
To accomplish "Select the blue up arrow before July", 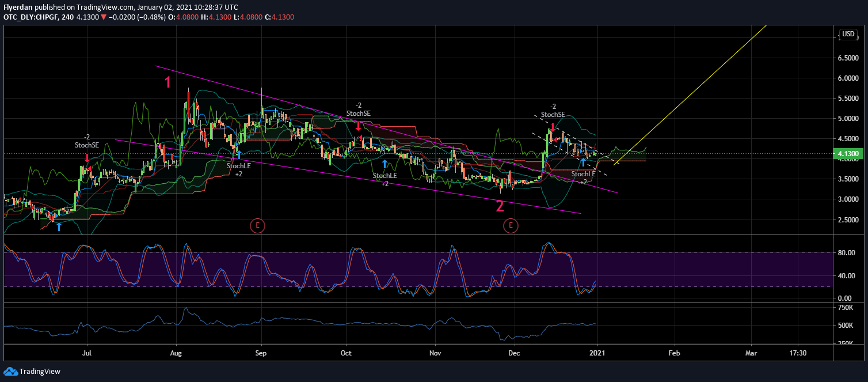I will pyautogui.click(x=58, y=226).
